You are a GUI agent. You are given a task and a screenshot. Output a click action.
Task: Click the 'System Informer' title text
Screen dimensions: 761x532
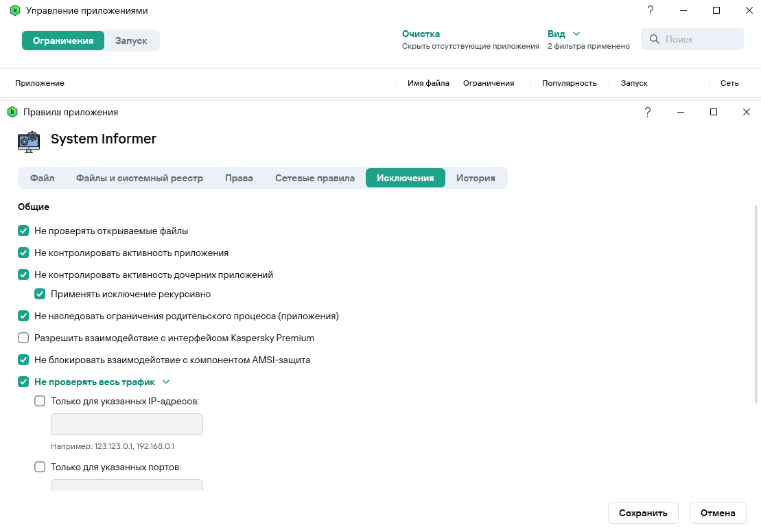(104, 139)
